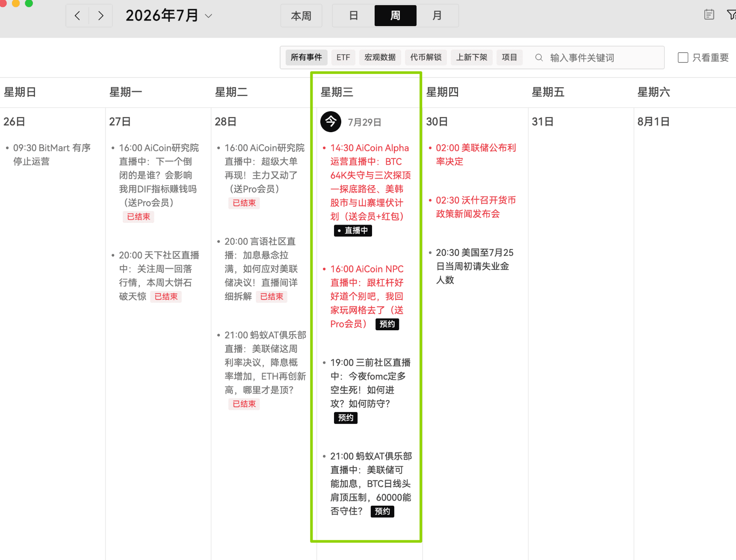Switch to 周 week view
The image size is (736, 560).
[395, 16]
